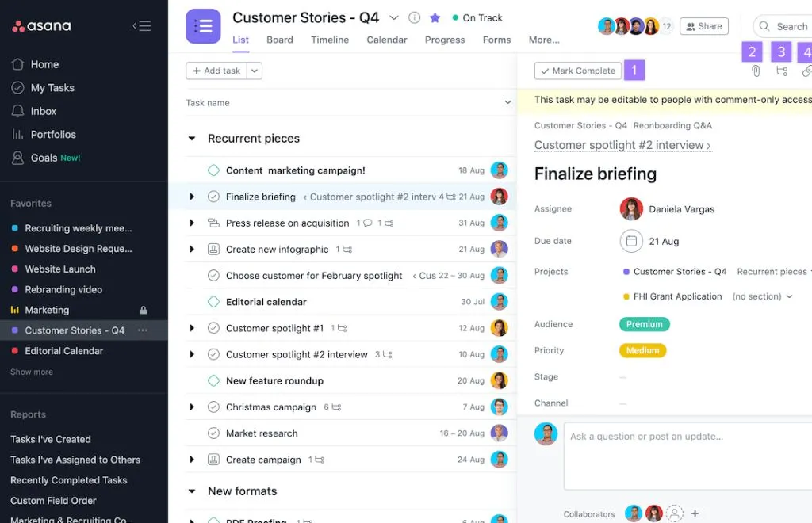Viewport: 812px width, 523px height.
Task: Open project info icon beside Customer Stories title
Action: coord(414,18)
